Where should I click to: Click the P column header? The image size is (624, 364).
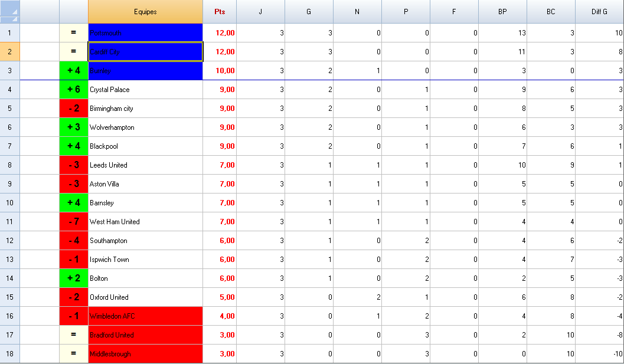click(x=406, y=12)
